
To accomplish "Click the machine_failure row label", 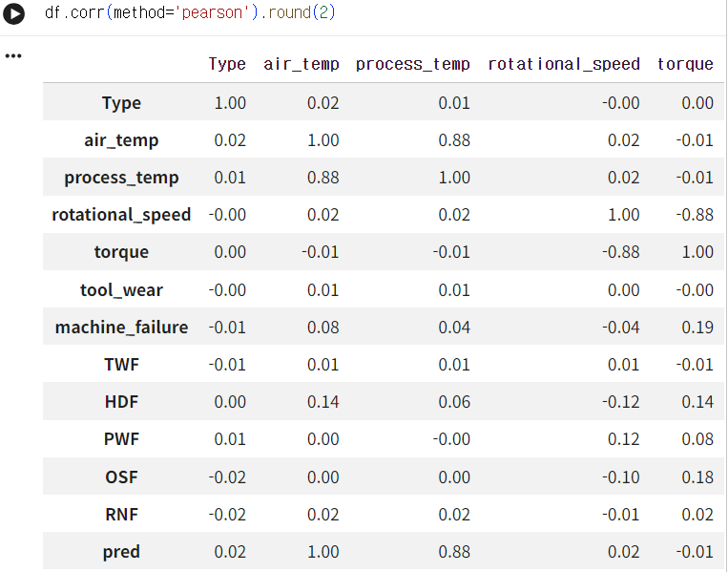I will tap(121, 328).
